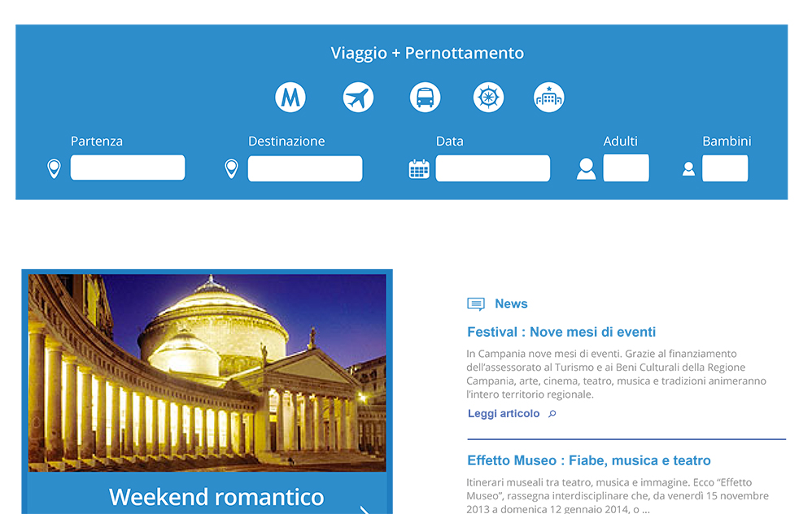Focus the Data input field

tap(493, 168)
